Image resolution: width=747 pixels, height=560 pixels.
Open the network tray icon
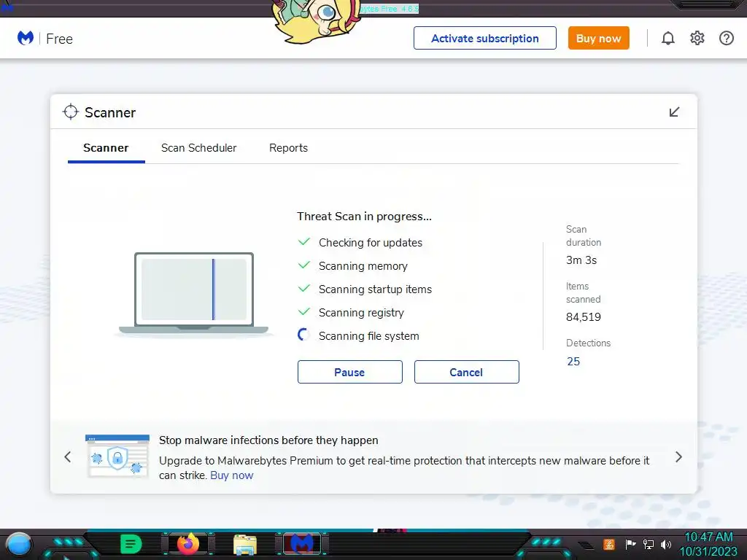point(649,544)
